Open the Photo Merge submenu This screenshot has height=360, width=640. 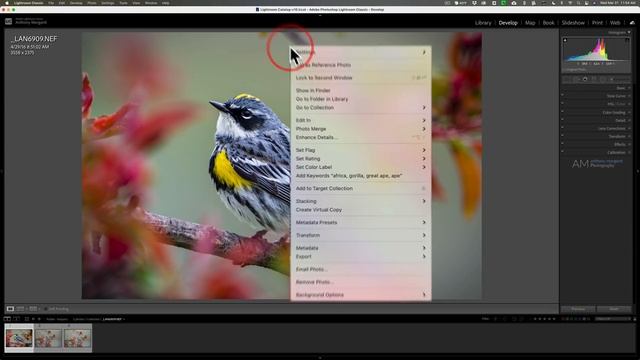tap(361, 129)
